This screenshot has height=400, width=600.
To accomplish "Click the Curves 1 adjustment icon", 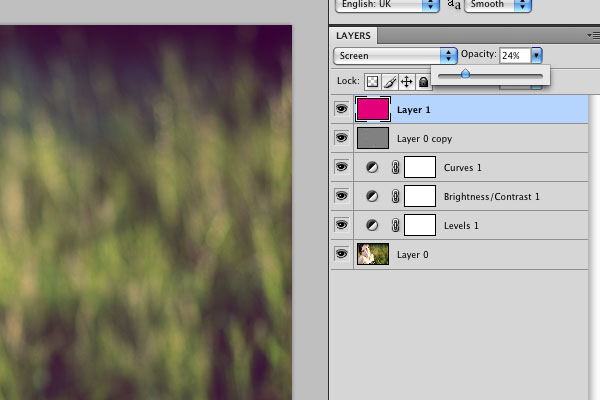I will tap(372, 168).
